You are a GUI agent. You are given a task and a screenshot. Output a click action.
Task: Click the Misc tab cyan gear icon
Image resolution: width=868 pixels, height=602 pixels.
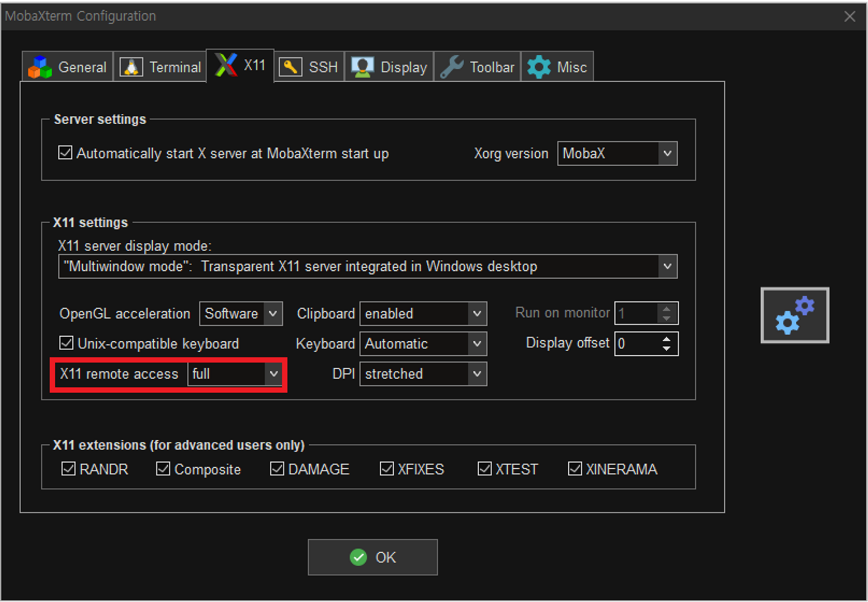(539, 67)
